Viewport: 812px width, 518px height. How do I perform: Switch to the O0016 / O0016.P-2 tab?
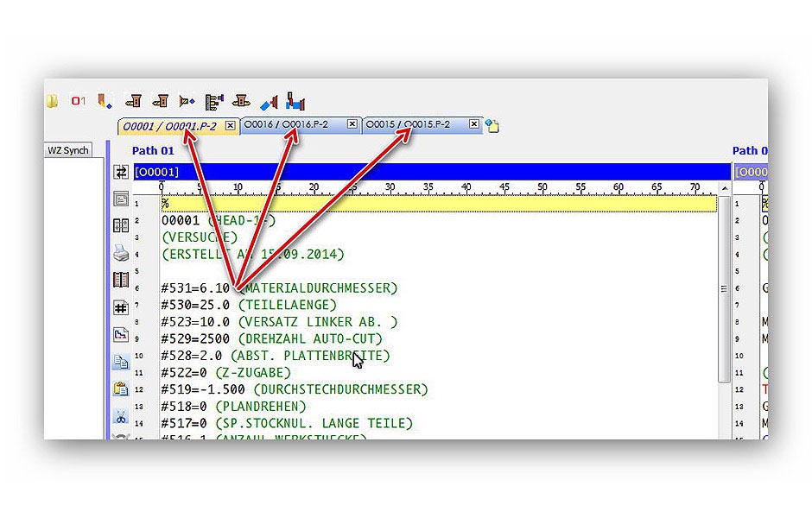click(290, 125)
